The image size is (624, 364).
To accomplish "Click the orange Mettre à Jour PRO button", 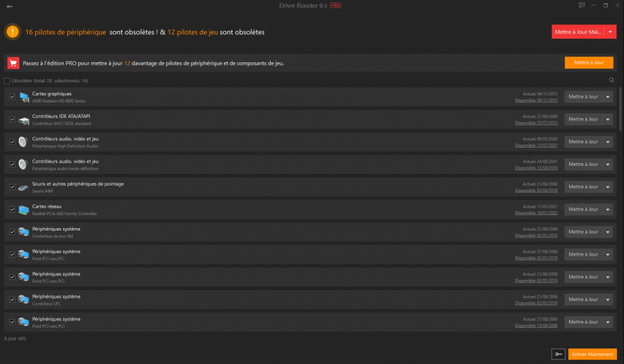I will 588,62.
